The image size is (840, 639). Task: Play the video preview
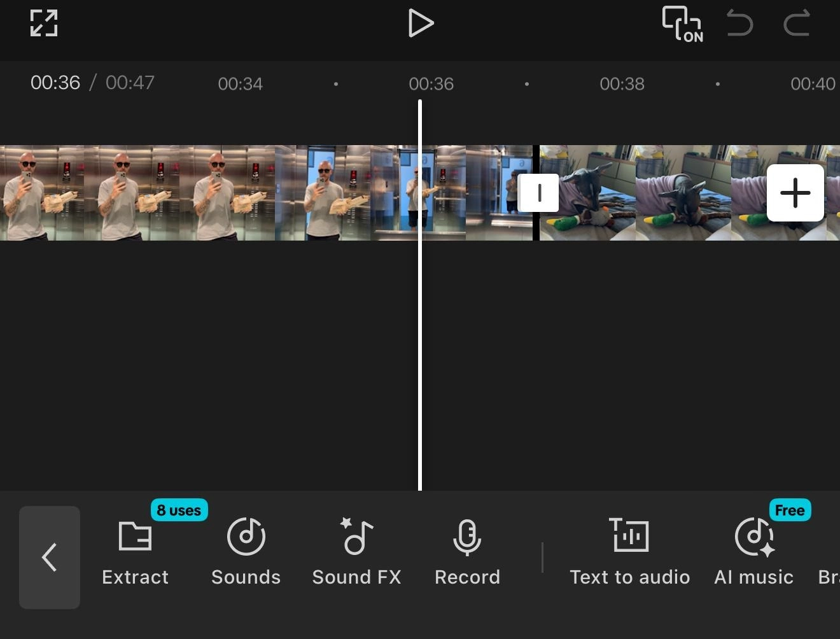click(420, 24)
